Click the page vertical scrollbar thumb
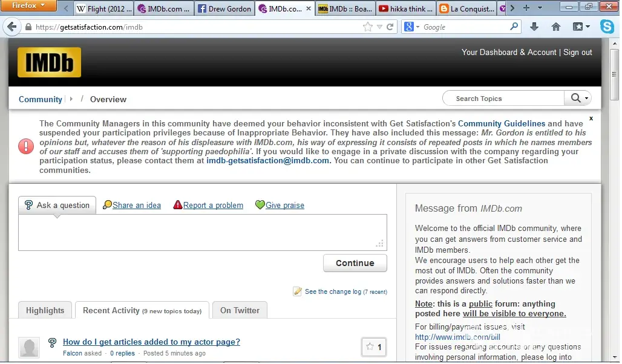622x364 pixels. tap(614, 74)
